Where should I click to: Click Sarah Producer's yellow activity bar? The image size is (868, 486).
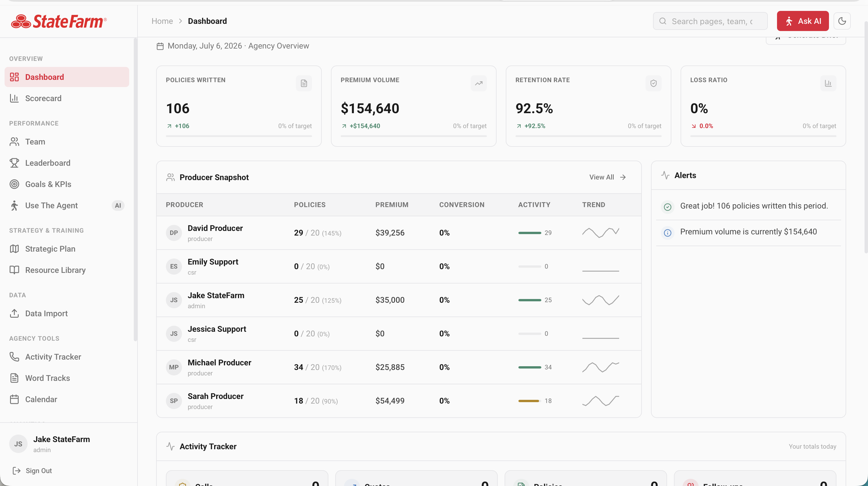tap(529, 401)
